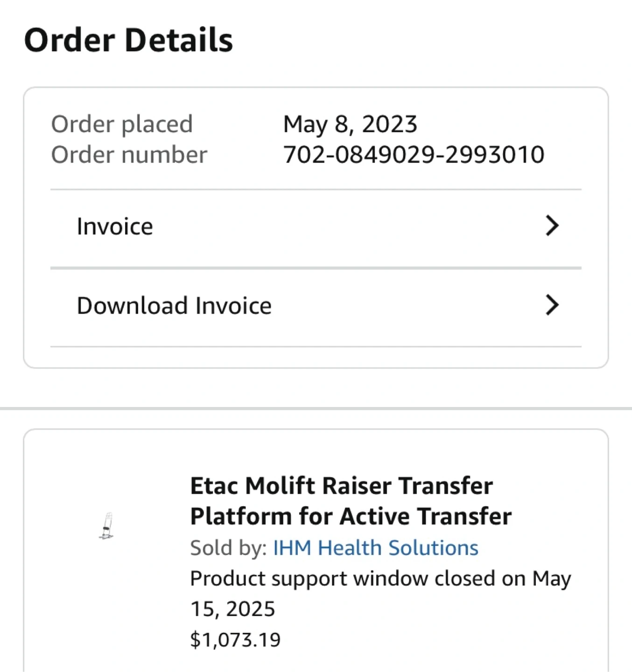Image resolution: width=632 pixels, height=672 pixels.
Task: Click the product support window closed notice
Action: click(380, 579)
